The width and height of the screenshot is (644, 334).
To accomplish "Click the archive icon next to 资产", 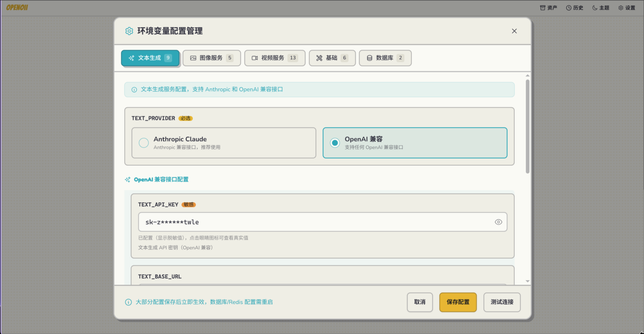I will pos(543,8).
